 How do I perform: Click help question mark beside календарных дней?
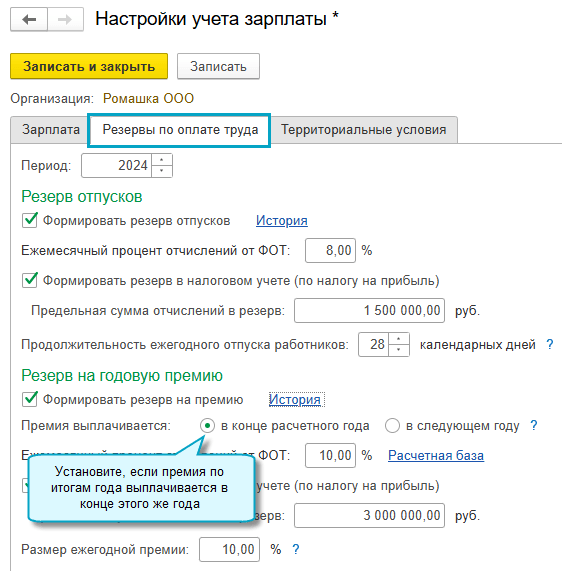pos(550,344)
